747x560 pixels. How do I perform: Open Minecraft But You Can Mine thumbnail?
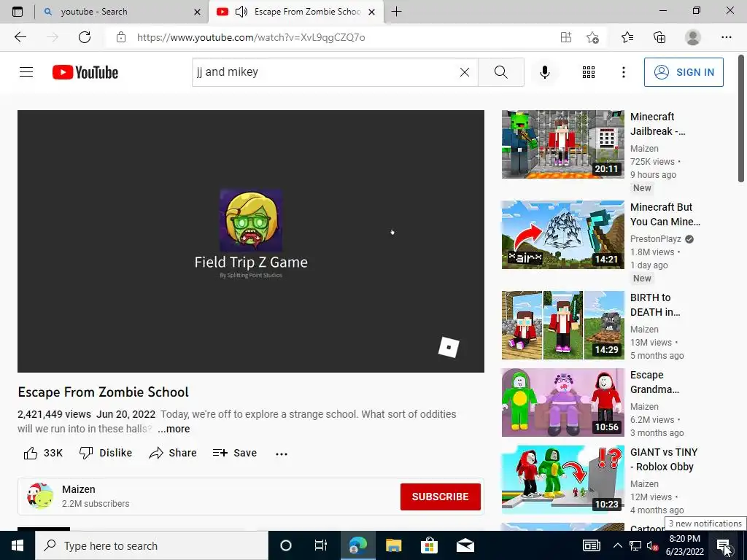click(x=562, y=235)
